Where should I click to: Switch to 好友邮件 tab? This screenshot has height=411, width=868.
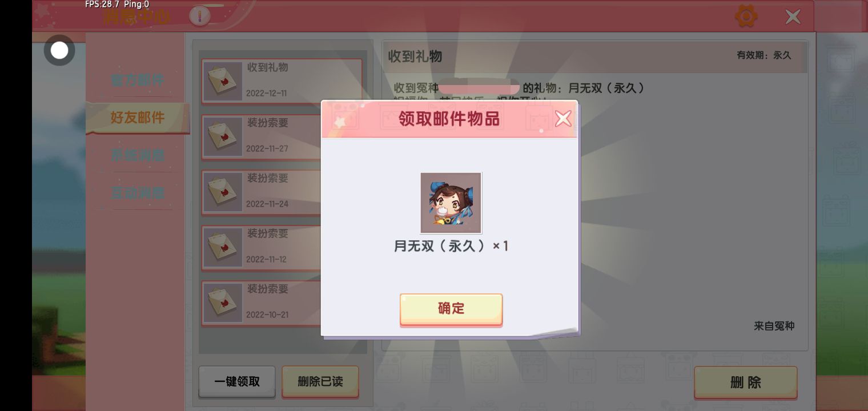tap(138, 118)
